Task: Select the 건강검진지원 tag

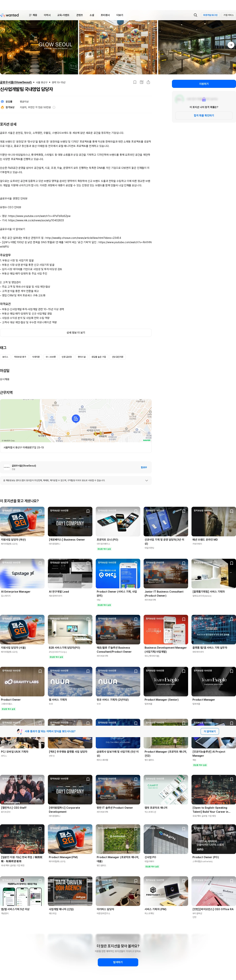Action: tap(117, 357)
